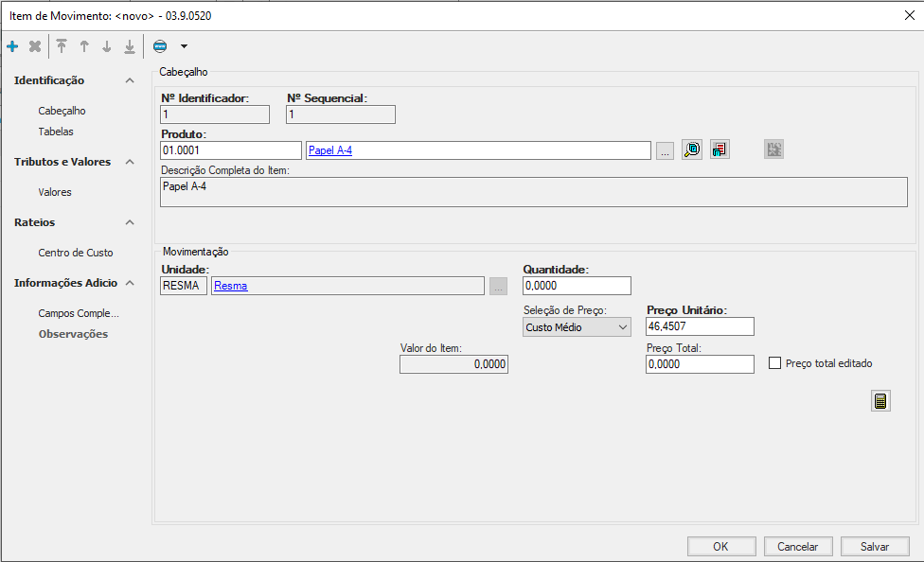Click the magnifier product search icon
Screen dimensions: 924x562
click(692, 149)
